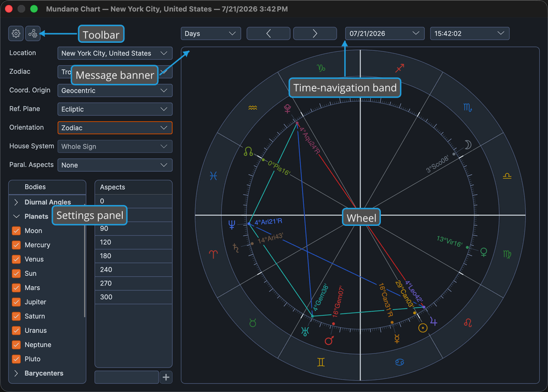Click the Aries sign glyph on wheel
The image size is (548, 392).
[213, 254]
